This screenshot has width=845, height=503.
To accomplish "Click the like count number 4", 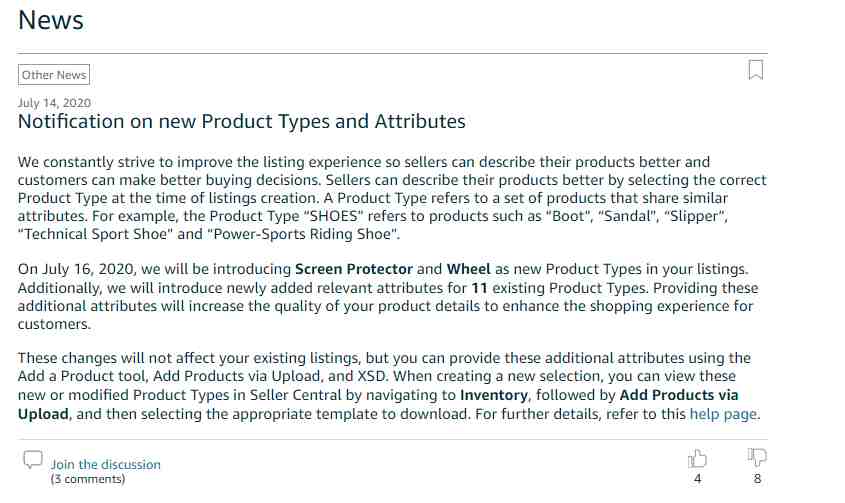I will point(697,479).
